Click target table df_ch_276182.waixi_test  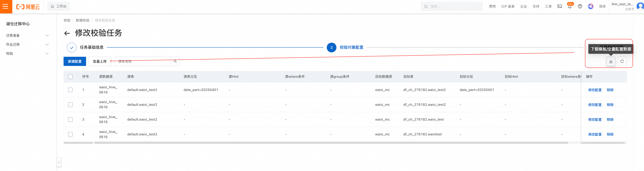[x=423, y=119]
